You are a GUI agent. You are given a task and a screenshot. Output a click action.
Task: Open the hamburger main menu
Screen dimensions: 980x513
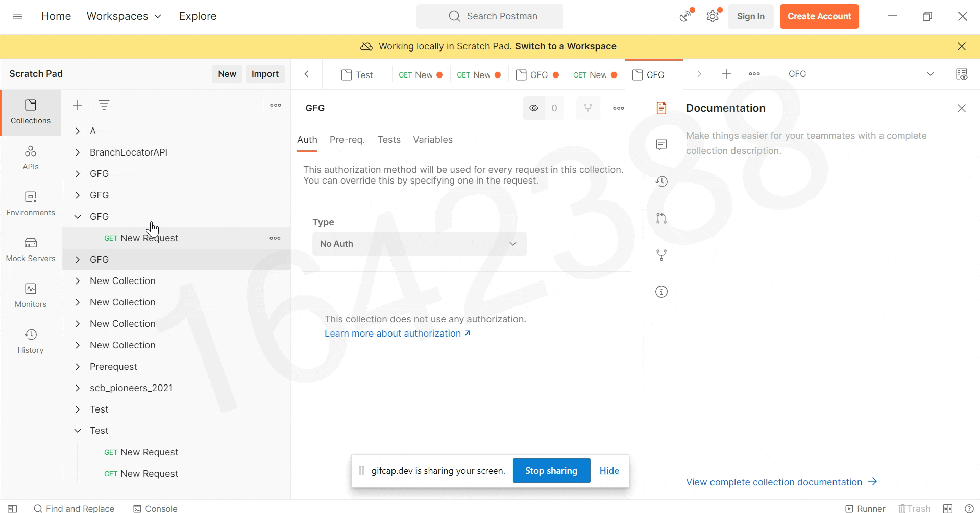18,16
